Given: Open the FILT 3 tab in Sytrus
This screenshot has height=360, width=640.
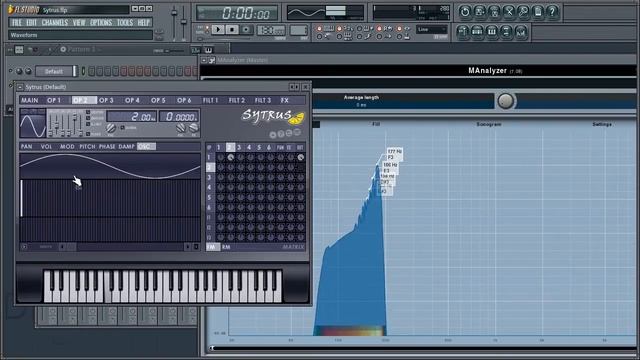Looking at the screenshot, I should pos(263,100).
